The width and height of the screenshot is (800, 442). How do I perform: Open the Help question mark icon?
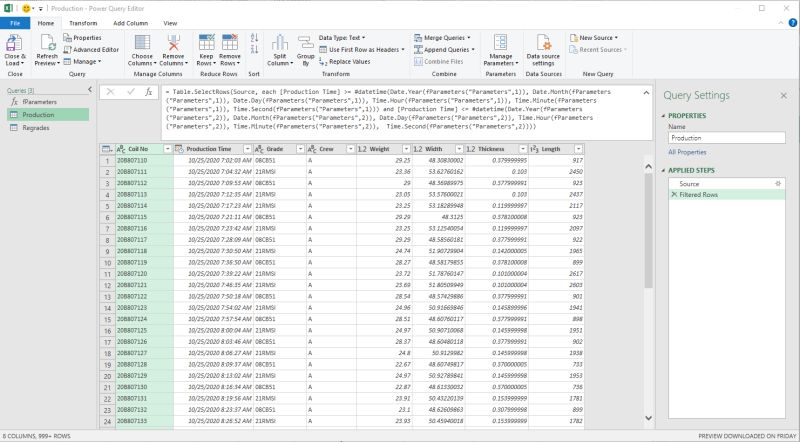[793, 23]
